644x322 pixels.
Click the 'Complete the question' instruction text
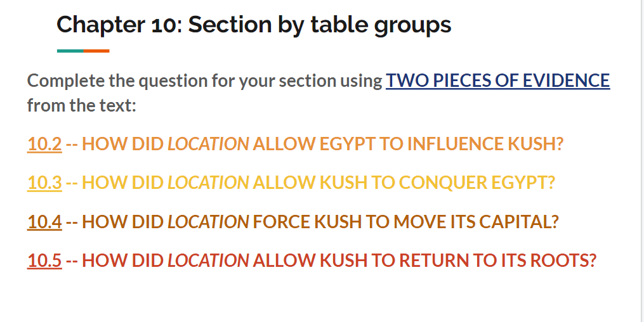(204, 80)
